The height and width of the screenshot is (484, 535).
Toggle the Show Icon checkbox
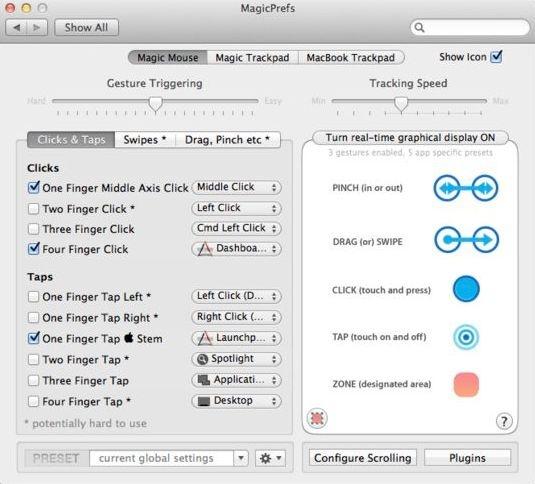coord(496,56)
